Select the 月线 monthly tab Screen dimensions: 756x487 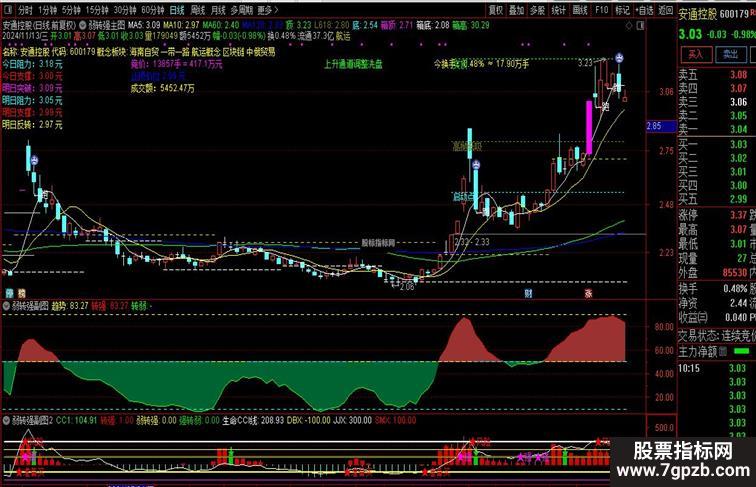(x=218, y=10)
